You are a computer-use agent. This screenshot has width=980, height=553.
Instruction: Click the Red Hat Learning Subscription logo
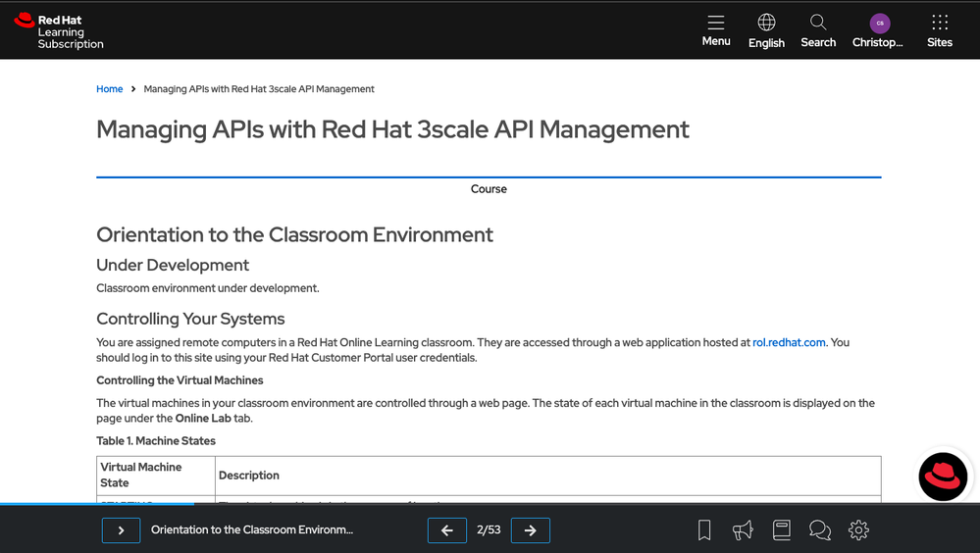60,31
